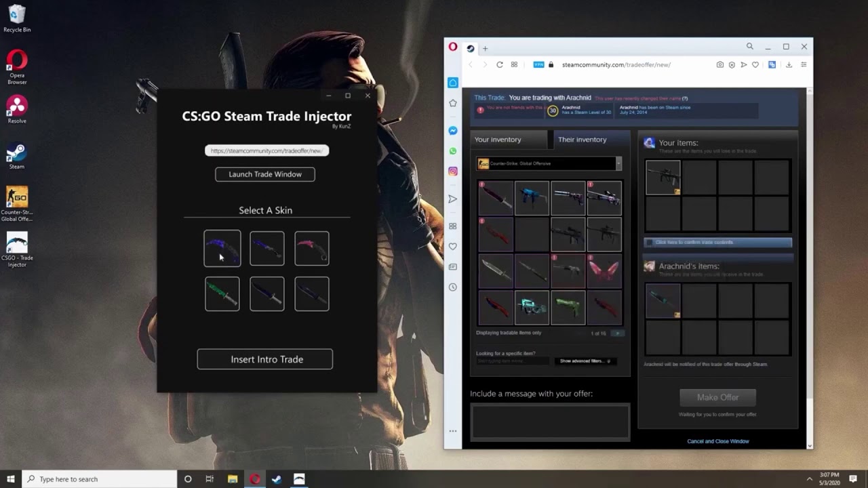Open ad blocker shield icon in address bar

[732, 64]
